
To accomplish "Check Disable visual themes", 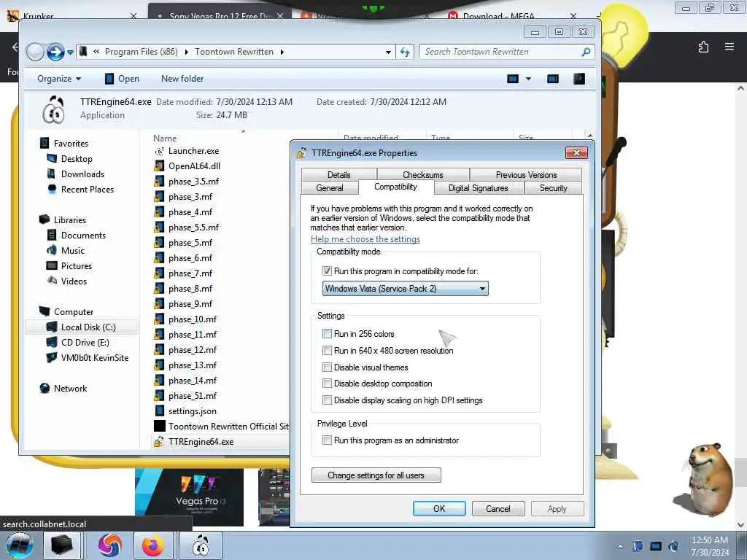I will [327, 367].
